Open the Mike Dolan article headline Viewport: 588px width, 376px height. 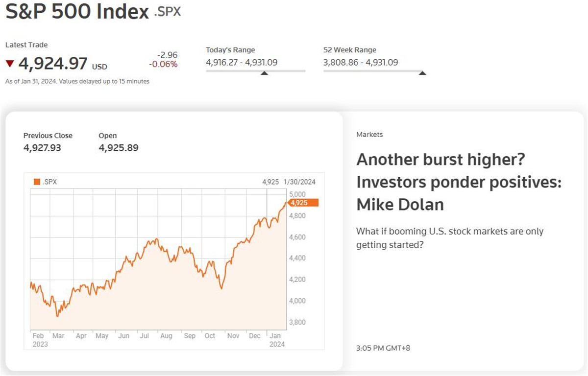point(459,182)
